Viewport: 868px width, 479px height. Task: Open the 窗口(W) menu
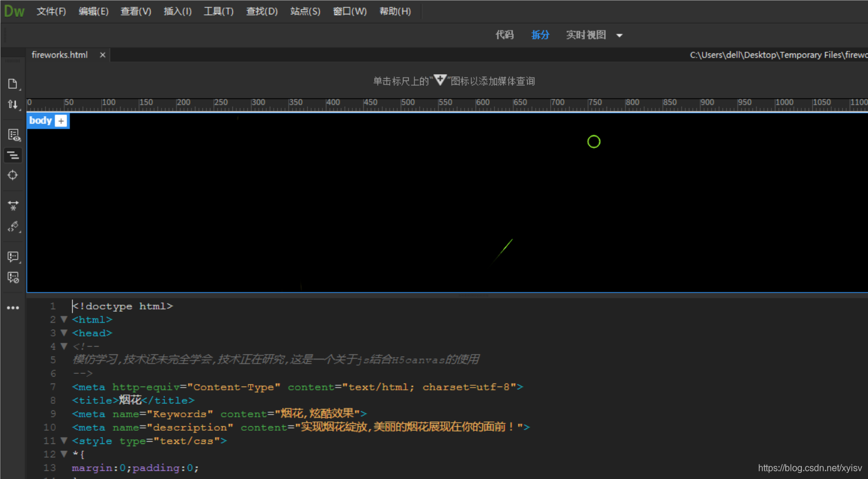tap(349, 12)
